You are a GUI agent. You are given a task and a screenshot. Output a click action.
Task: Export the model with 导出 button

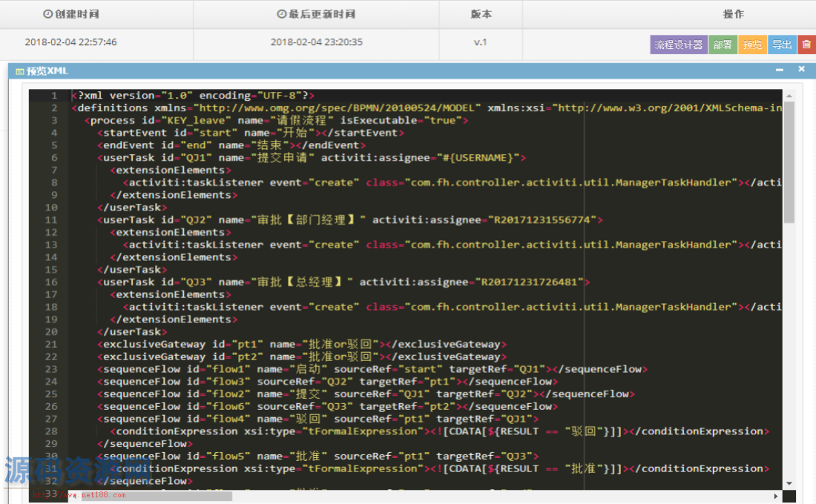(781, 44)
